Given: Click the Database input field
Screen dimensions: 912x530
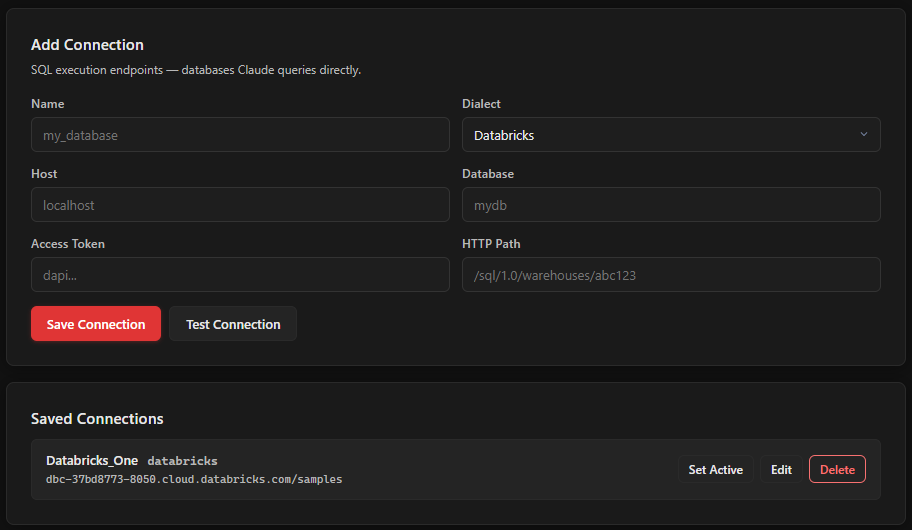Looking at the screenshot, I should 671,205.
